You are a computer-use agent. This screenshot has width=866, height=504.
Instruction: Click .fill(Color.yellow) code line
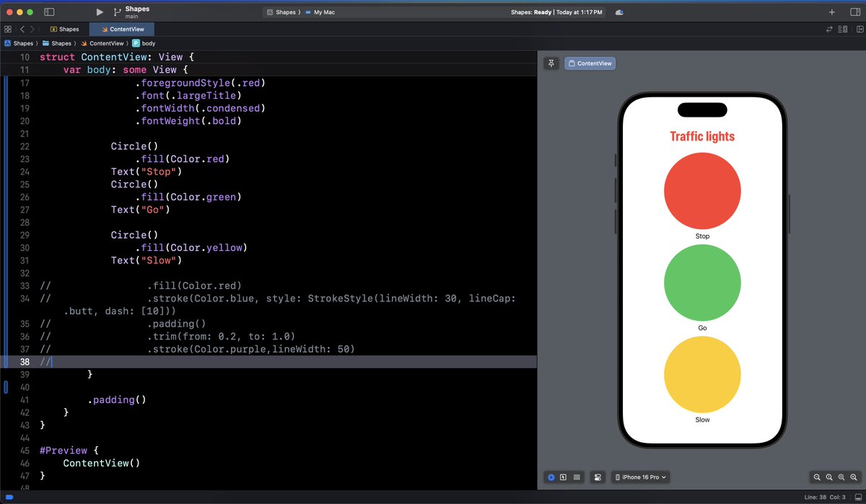191,247
